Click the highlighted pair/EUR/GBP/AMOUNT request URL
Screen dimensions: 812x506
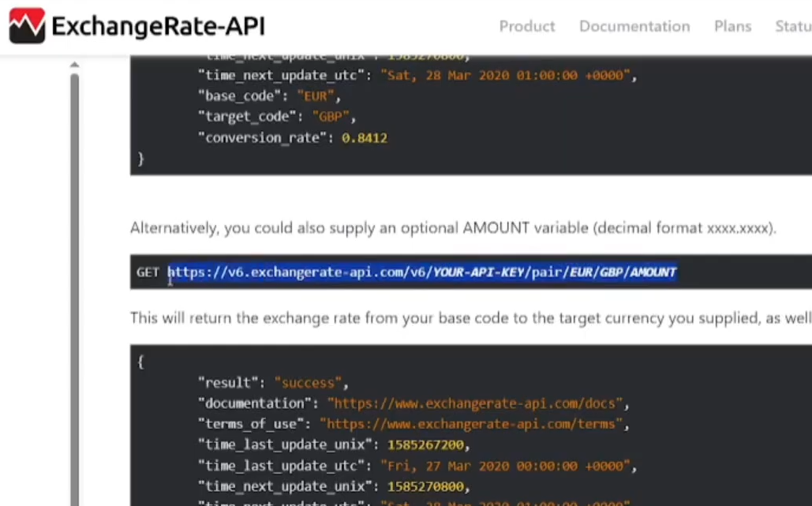tap(422, 272)
